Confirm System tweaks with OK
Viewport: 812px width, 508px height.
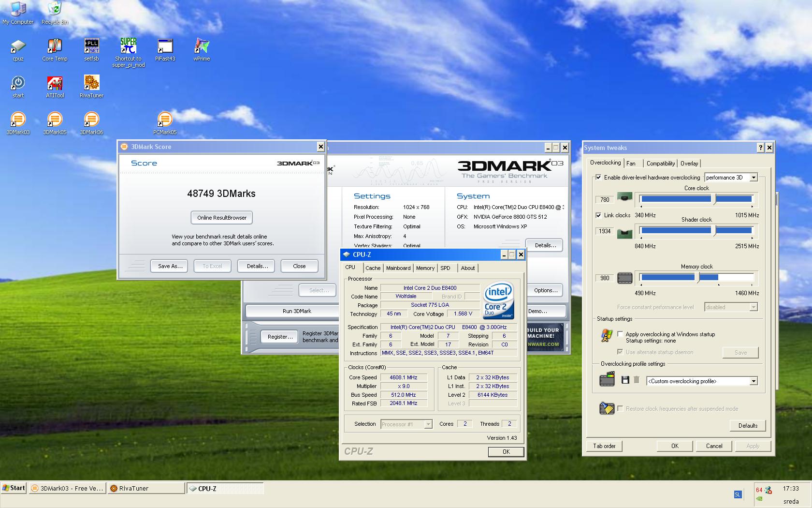[675, 446]
